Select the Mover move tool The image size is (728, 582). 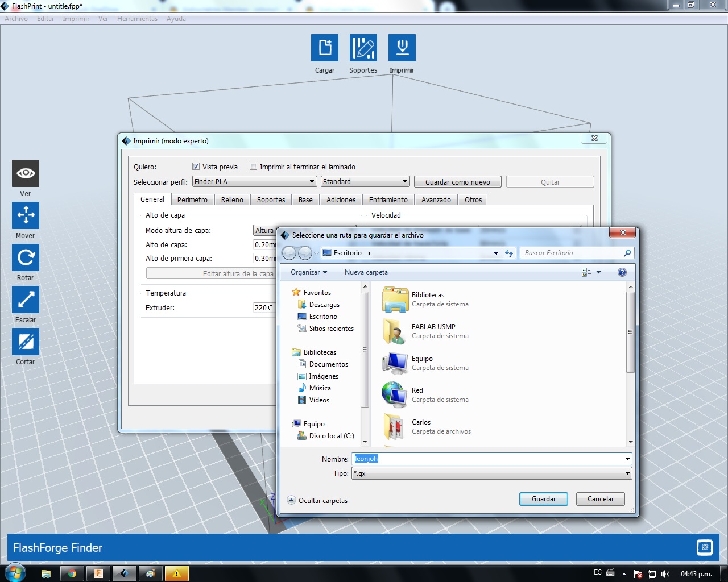click(x=26, y=215)
